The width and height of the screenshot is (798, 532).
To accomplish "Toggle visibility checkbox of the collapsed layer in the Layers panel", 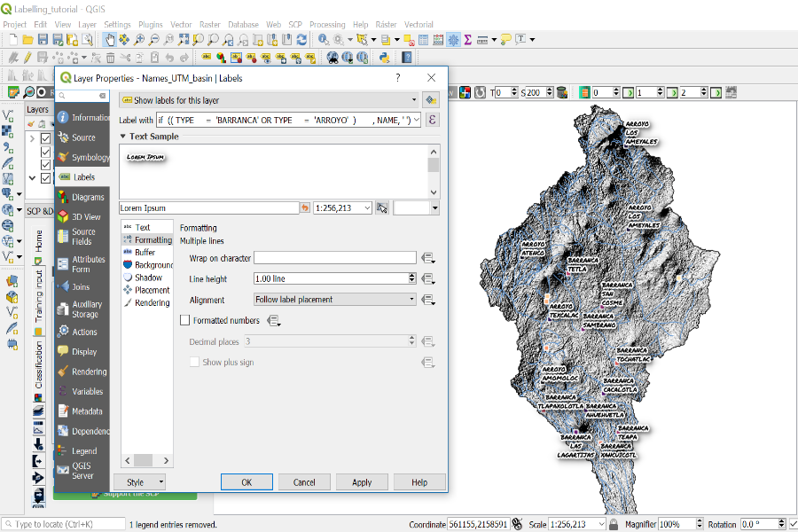I will pos(46,138).
